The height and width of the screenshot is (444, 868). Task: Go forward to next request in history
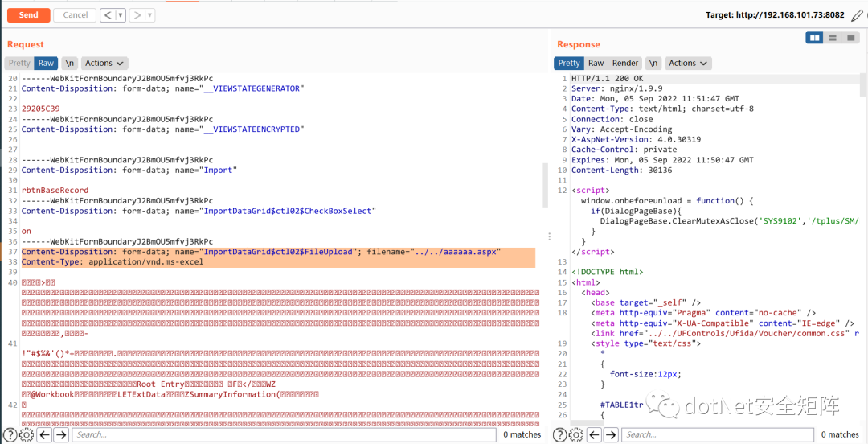pos(137,15)
